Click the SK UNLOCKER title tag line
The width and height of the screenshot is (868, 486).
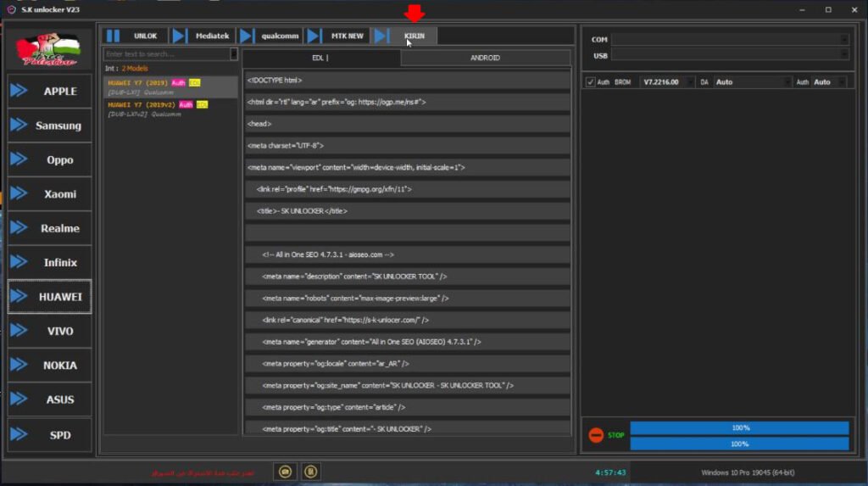click(408, 211)
